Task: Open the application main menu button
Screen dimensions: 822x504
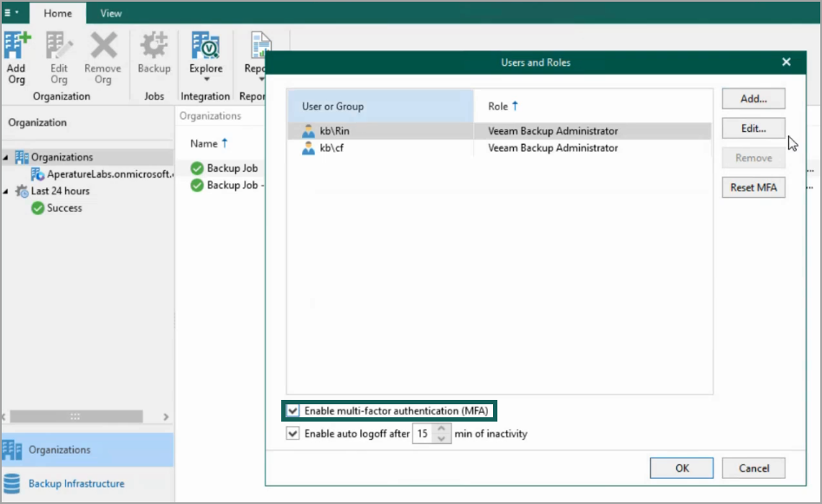Action: [11, 12]
